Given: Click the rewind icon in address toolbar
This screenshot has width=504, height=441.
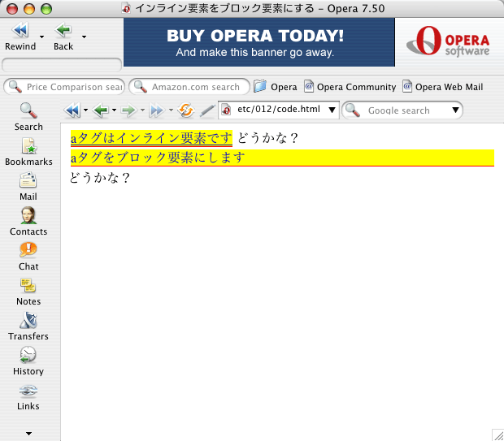Looking at the screenshot, I should point(72,110).
